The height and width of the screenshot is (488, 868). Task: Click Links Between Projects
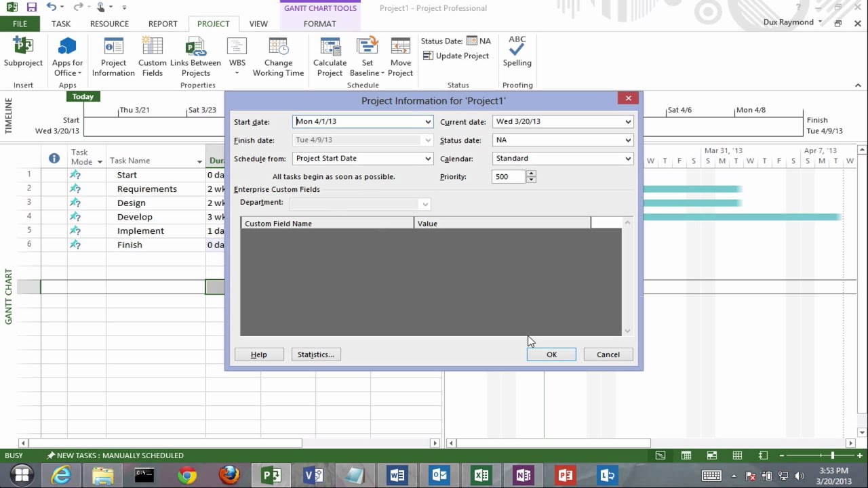tap(195, 57)
